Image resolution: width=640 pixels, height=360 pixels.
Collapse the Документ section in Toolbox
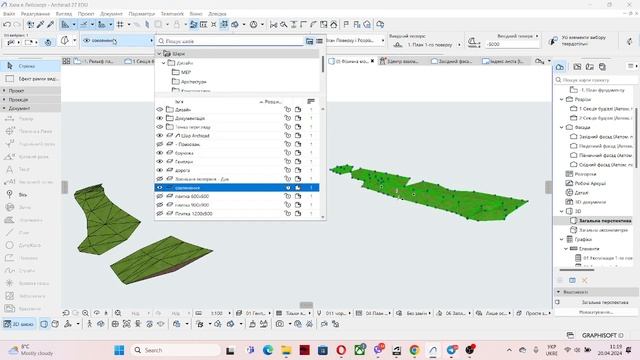(x=31, y=108)
